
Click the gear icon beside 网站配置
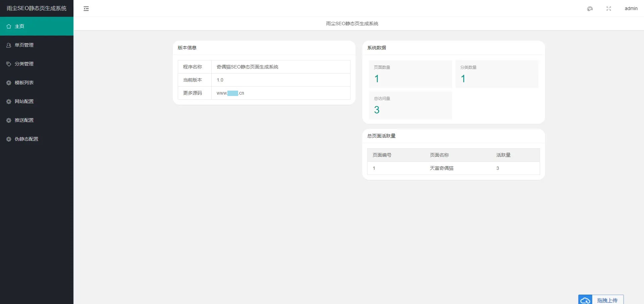click(8, 101)
